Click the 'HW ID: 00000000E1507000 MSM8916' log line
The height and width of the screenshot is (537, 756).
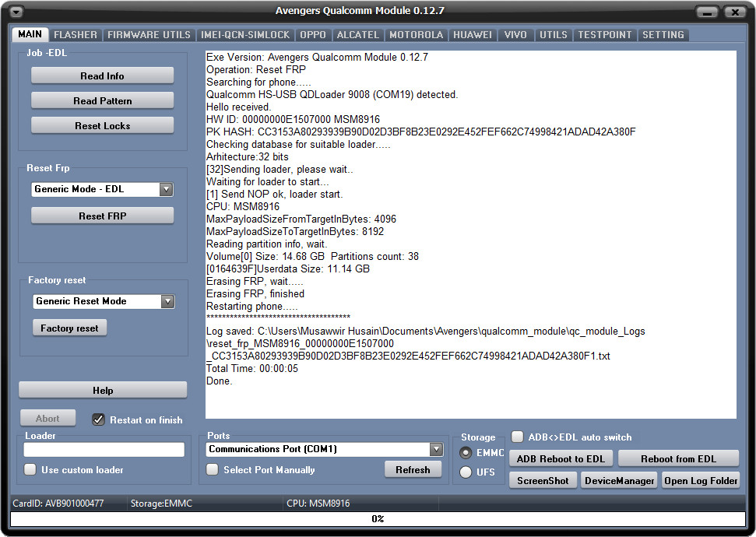pos(294,119)
